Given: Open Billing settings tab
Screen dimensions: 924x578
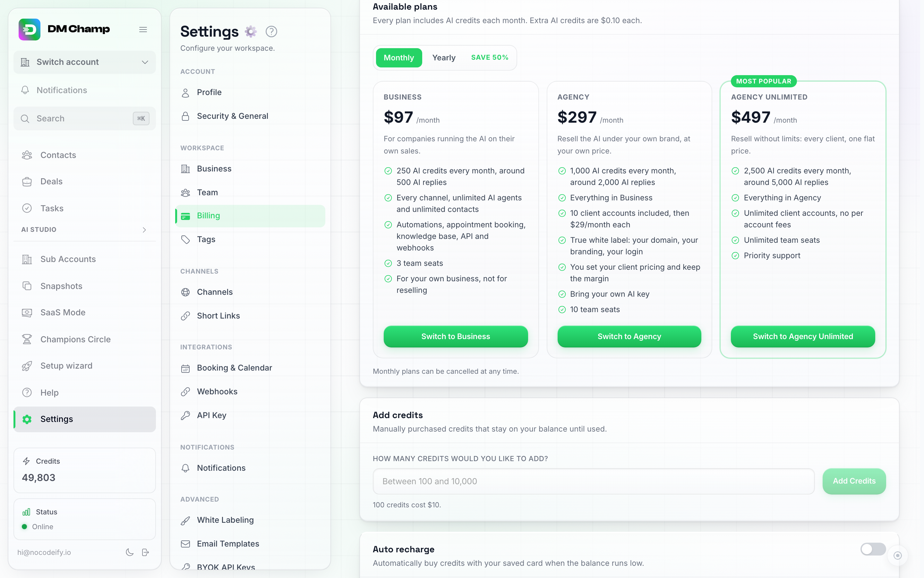Looking at the screenshot, I should click(250, 216).
